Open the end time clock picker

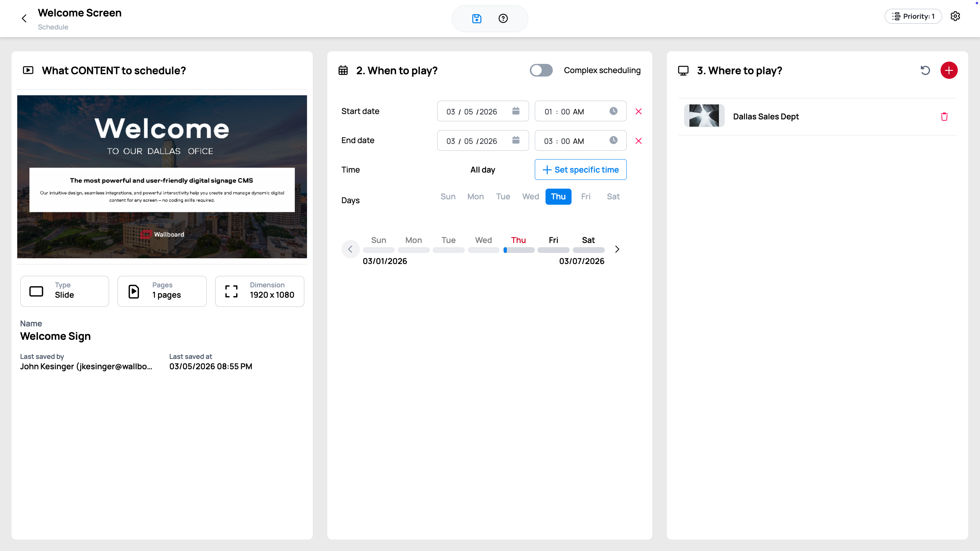tap(613, 140)
